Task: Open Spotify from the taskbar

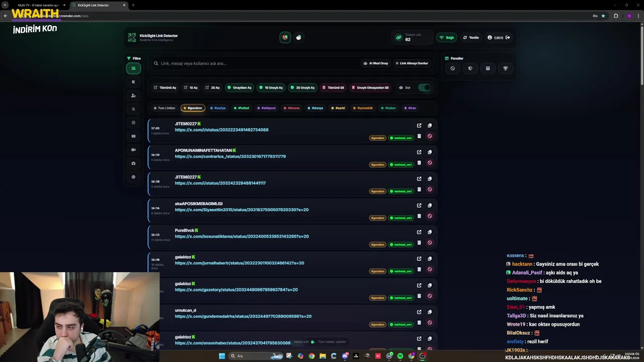Action: point(400,356)
